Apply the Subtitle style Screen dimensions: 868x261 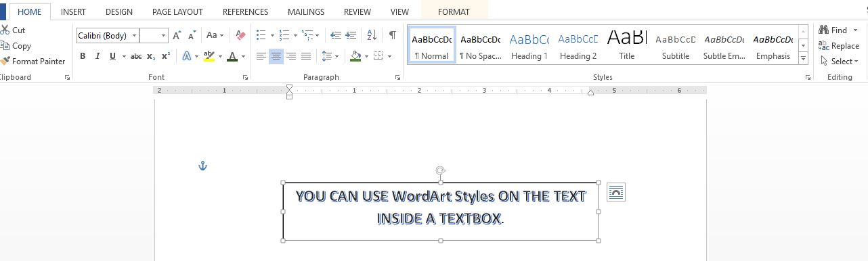tap(676, 45)
